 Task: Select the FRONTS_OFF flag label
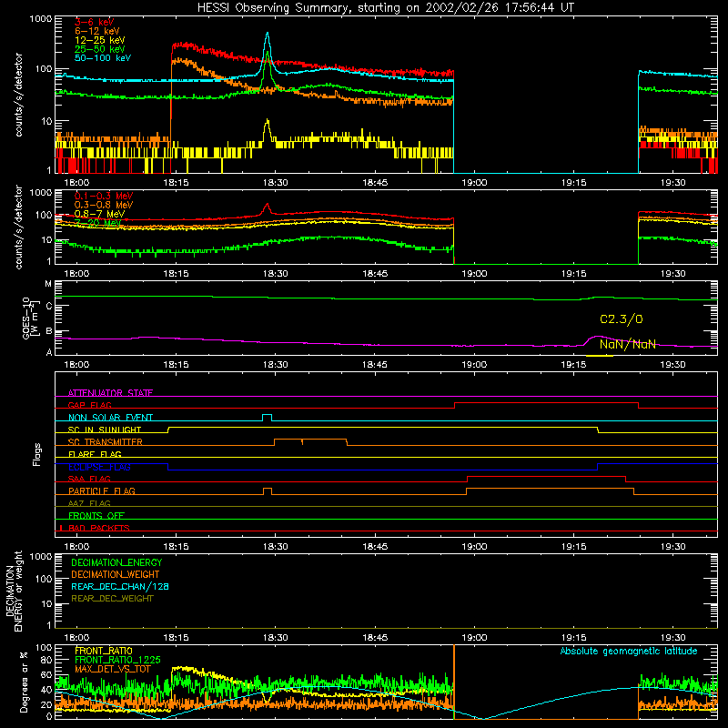tap(96, 515)
